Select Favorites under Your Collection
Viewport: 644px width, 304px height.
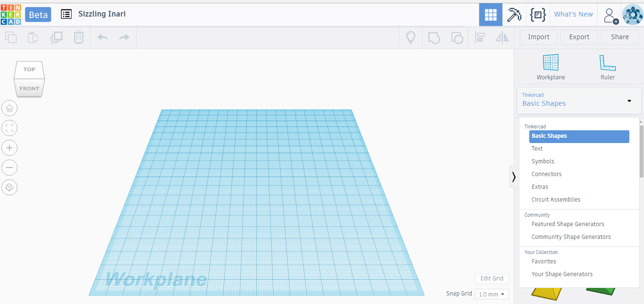click(x=544, y=262)
